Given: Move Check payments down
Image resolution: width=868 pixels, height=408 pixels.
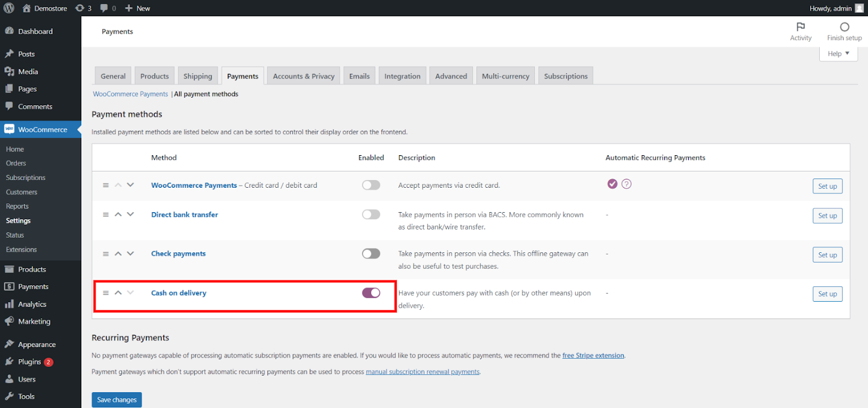Looking at the screenshot, I should pyautogui.click(x=130, y=253).
